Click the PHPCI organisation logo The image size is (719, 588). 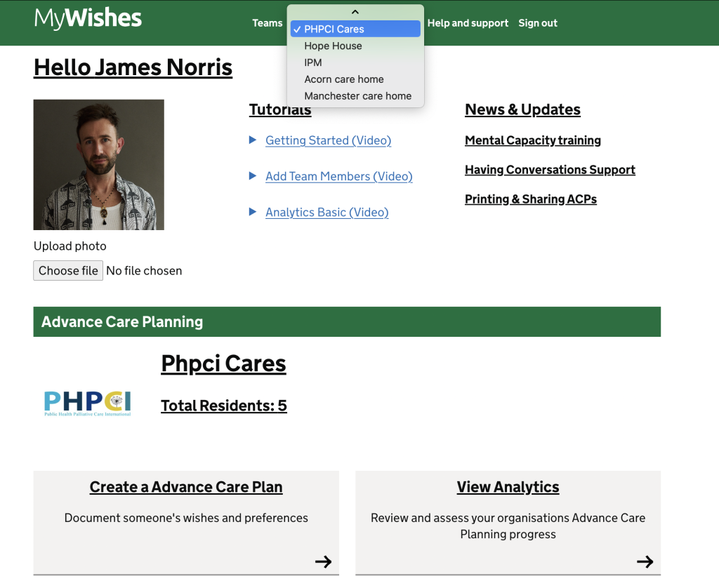(x=88, y=403)
